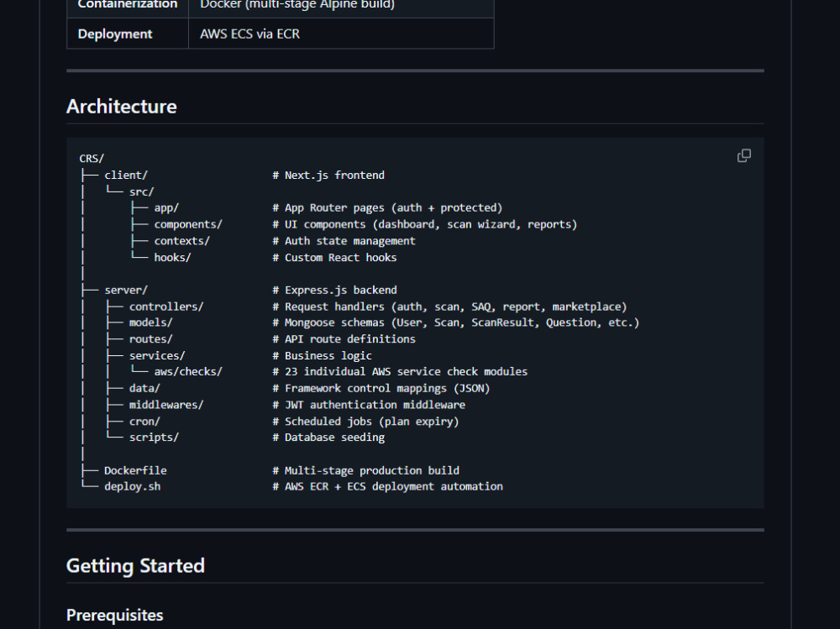This screenshot has height=629, width=840.
Task: Select the Deployment table cell
Action: (x=128, y=34)
